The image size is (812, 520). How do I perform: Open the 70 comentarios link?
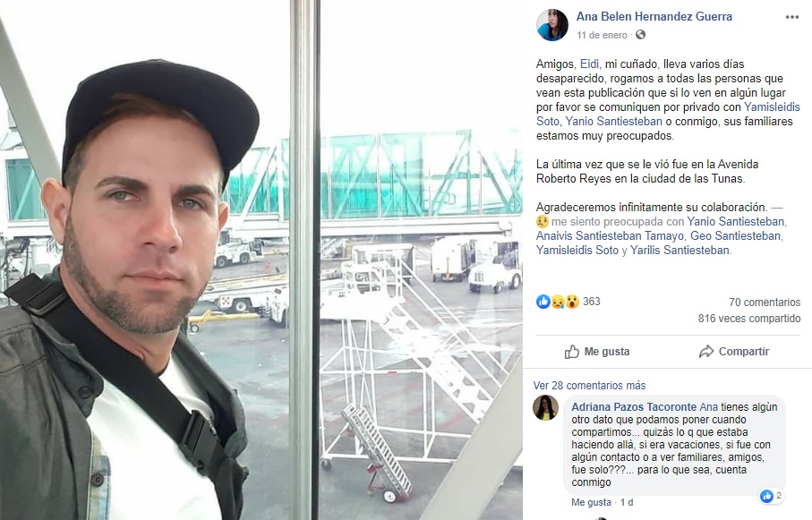pyautogui.click(x=765, y=302)
